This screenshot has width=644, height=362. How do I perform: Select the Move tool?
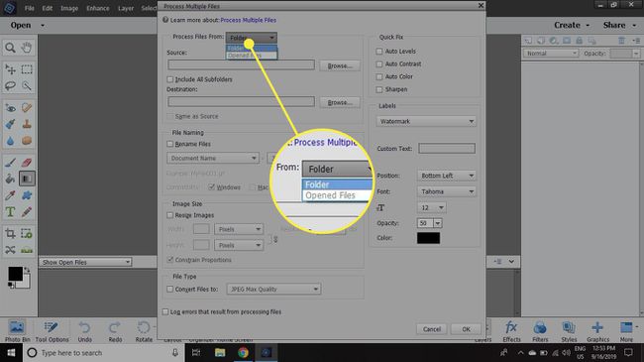[x=10, y=69]
